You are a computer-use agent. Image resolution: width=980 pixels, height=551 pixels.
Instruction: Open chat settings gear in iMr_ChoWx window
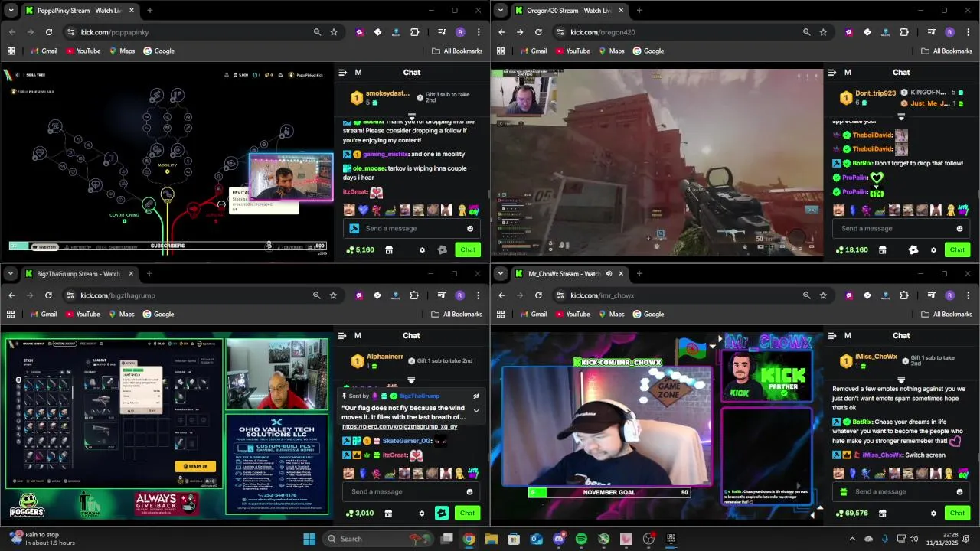(933, 514)
